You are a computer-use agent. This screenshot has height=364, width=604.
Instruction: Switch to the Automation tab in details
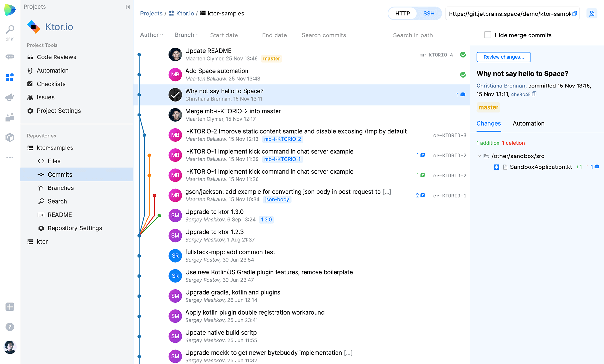point(528,123)
